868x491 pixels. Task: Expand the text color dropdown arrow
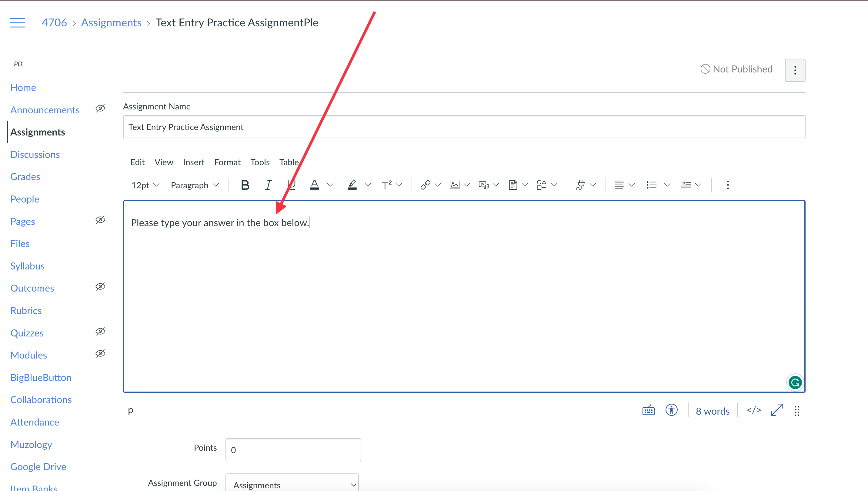click(x=330, y=185)
